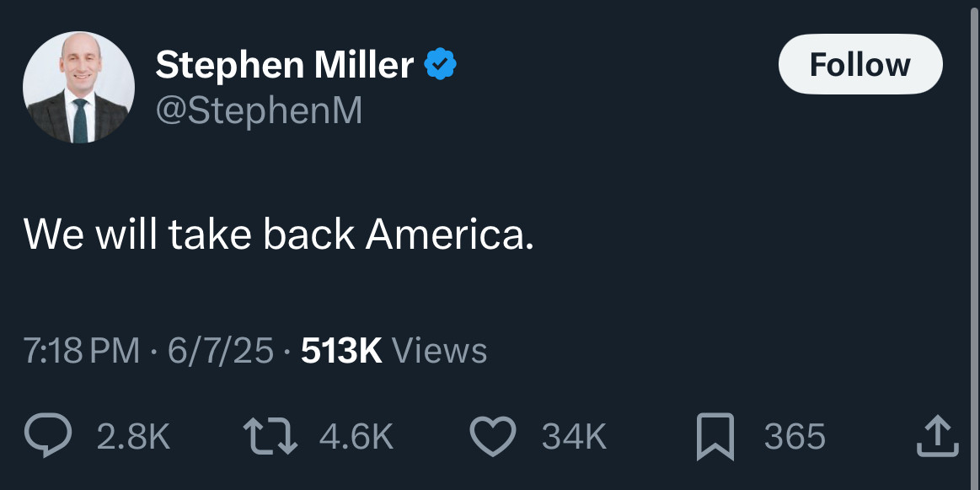Open Stephen Miller's profile picture
The height and width of the screenshot is (490, 980).
[x=78, y=88]
